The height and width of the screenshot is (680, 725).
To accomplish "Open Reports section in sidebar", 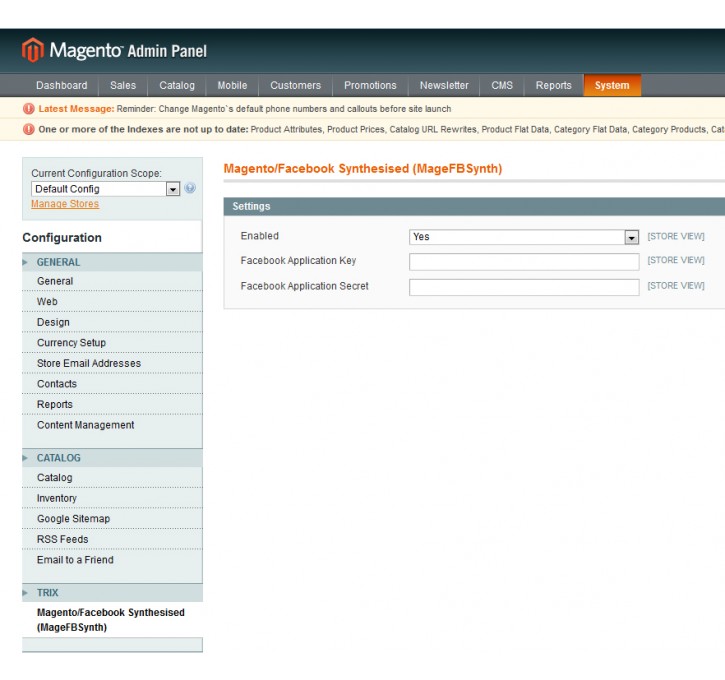I will (112, 404).
